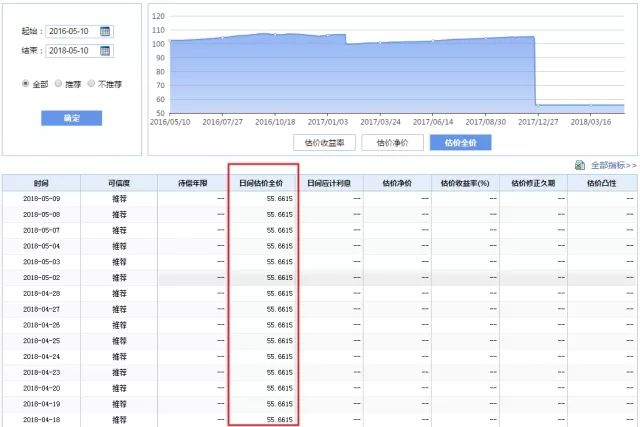Click 推荐 in the 2018-04-24 row

tap(119, 356)
